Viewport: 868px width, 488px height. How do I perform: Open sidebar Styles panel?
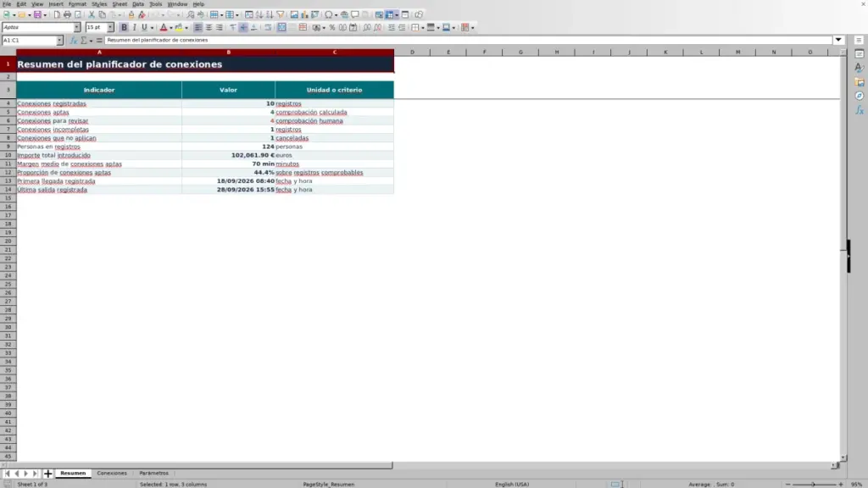tap(860, 68)
